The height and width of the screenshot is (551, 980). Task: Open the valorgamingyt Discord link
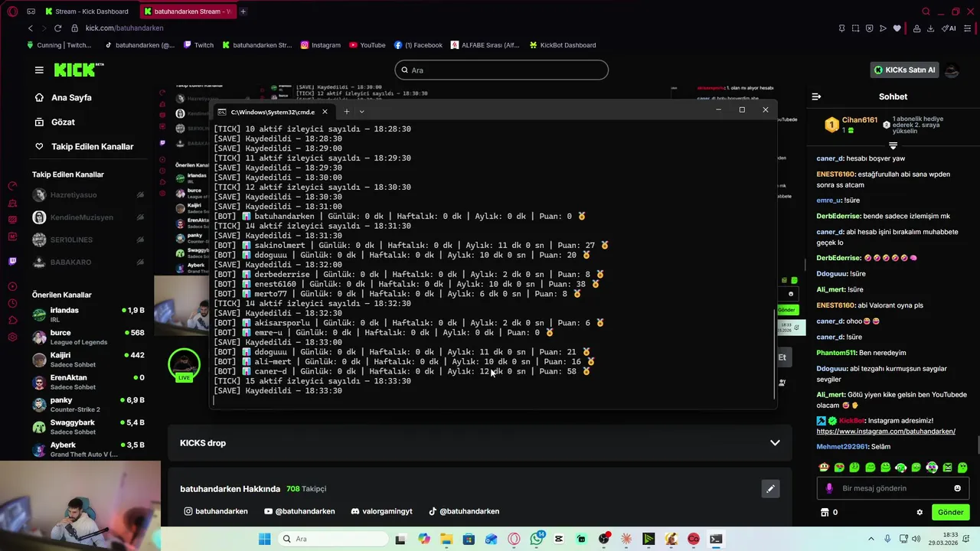pos(381,511)
